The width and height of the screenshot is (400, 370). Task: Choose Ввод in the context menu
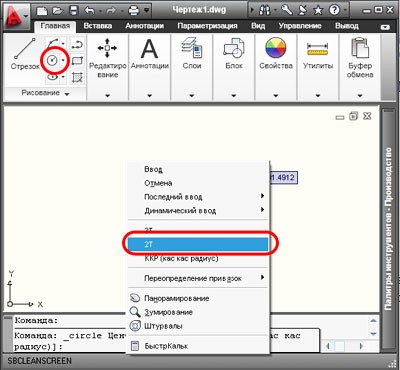coord(198,169)
